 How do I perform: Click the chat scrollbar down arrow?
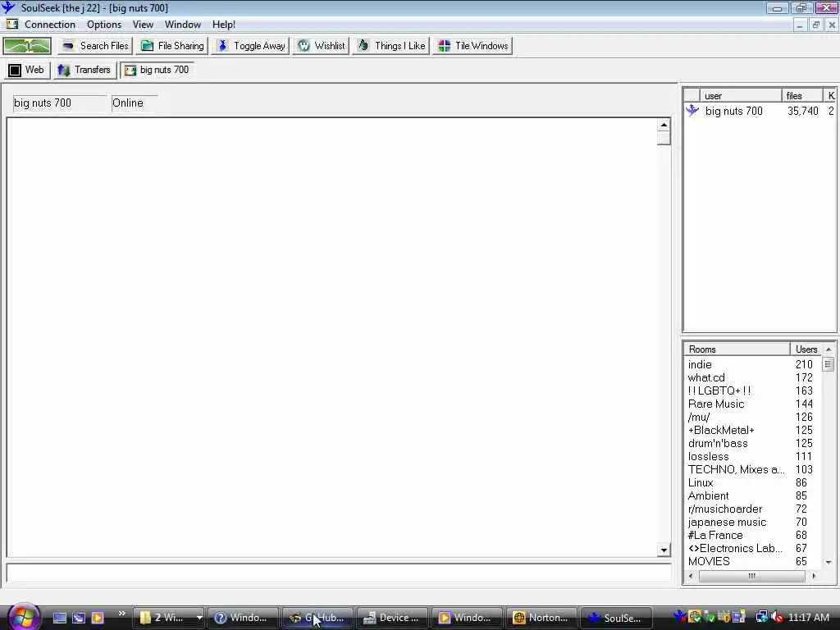664,550
